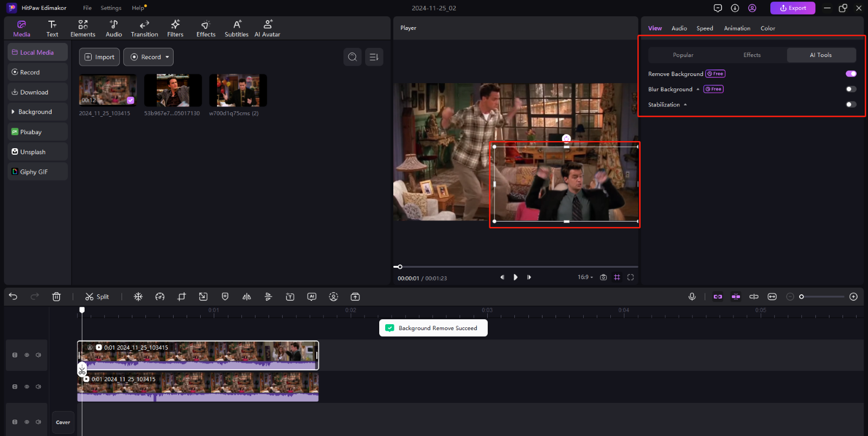
Task: Mute the top video track speaker icon
Action: tap(39, 355)
